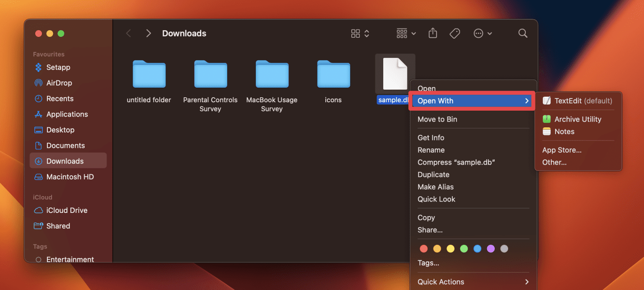
Task: Open the grouping options dropdown
Action: tap(405, 33)
